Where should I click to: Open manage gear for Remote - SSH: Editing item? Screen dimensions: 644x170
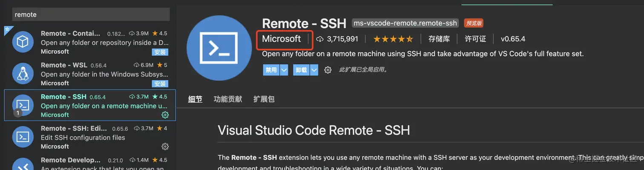point(165,147)
